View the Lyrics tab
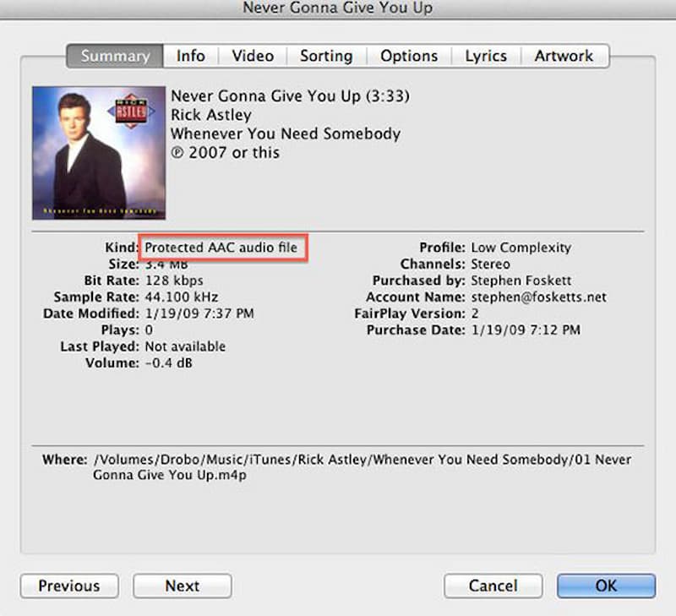 [486, 56]
